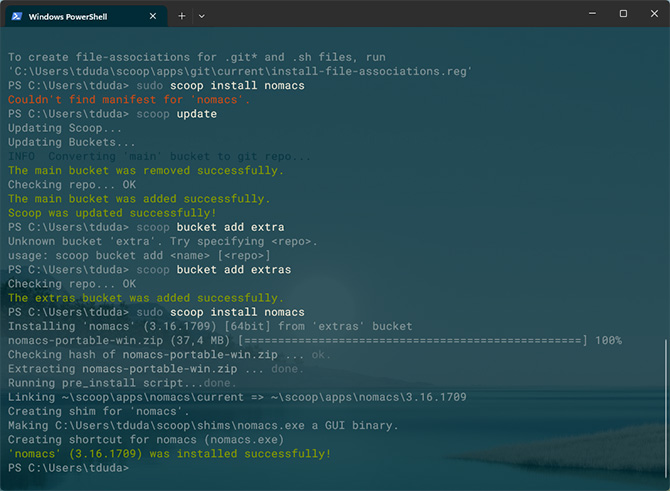This screenshot has height=491, width=670.
Task: Click the error line "Couldn't find manifest for 'nomacs'."
Action: (x=129, y=100)
